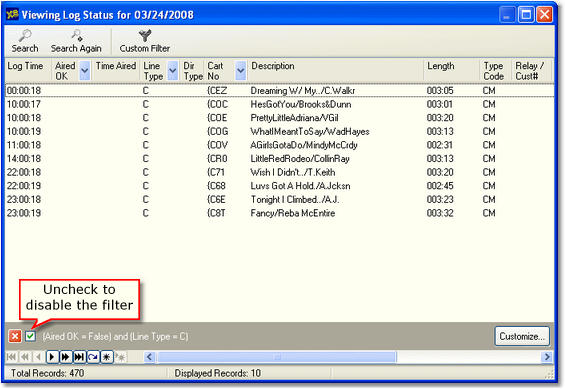Viewport: 565px width, 390px height.
Task: Maximize the Viewing Log Status window
Action: pos(526,15)
